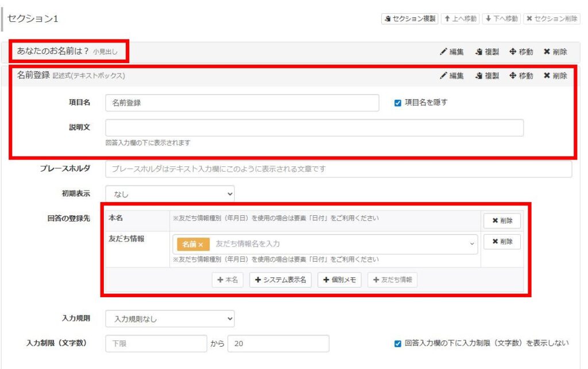Toggle the 入力制限 display checkbox
The width and height of the screenshot is (588, 369).
click(x=398, y=344)
